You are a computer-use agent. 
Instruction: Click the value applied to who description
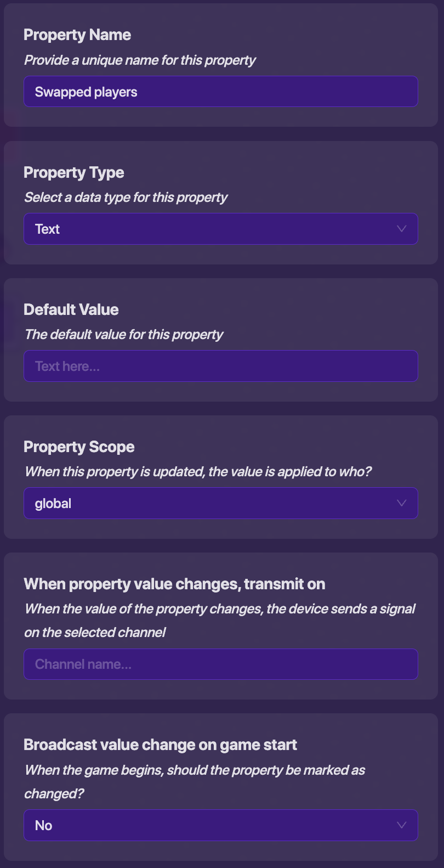[x=198, y=472]
